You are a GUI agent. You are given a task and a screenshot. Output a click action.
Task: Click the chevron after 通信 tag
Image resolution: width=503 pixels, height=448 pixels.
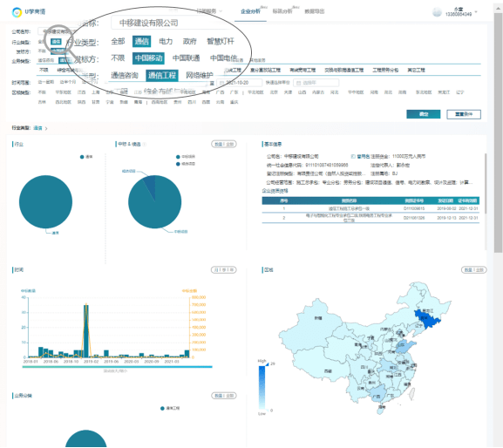pos(46,129)
